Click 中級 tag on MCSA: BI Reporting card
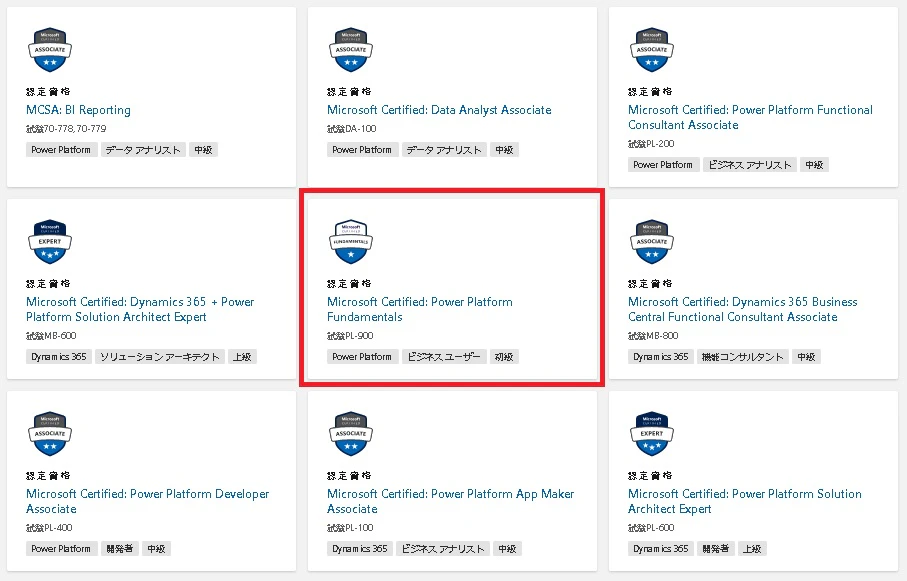Screen dimensions: 907x581 203,150
